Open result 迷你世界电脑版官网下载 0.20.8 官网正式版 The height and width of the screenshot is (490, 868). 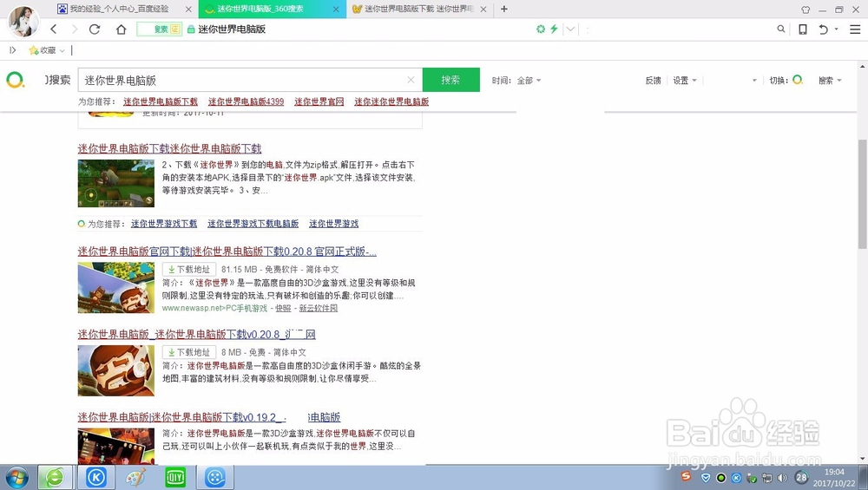[227, 252]
